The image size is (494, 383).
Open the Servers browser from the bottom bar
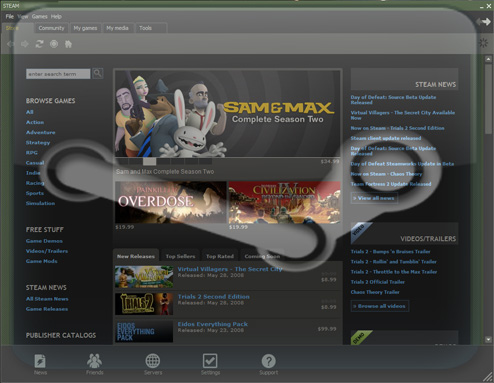pos(153,364)
